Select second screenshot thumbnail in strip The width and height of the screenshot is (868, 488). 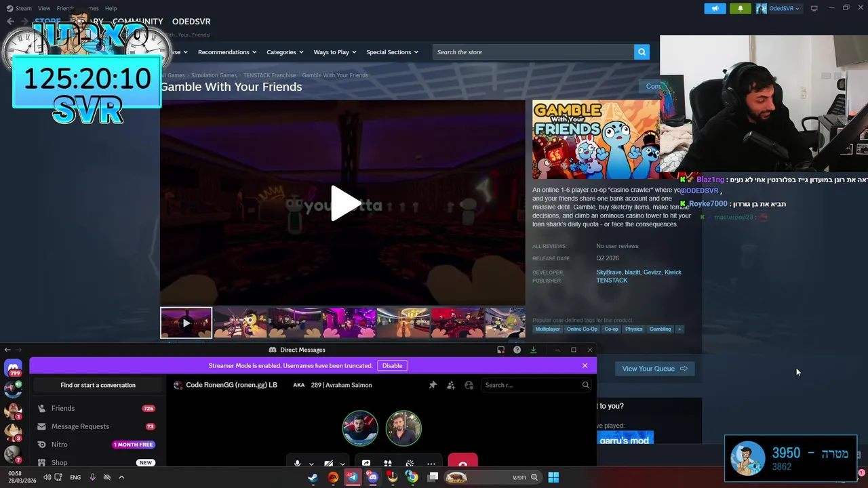240,323
